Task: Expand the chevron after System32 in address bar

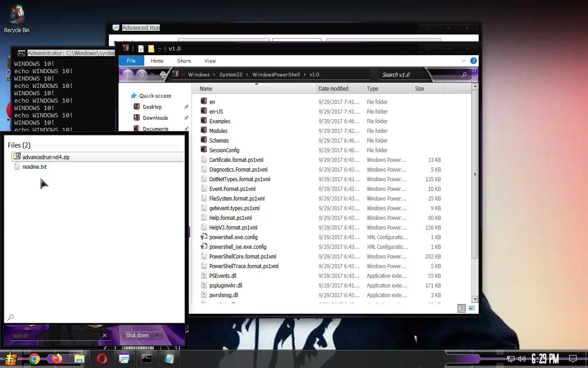Action: [247, 75]
